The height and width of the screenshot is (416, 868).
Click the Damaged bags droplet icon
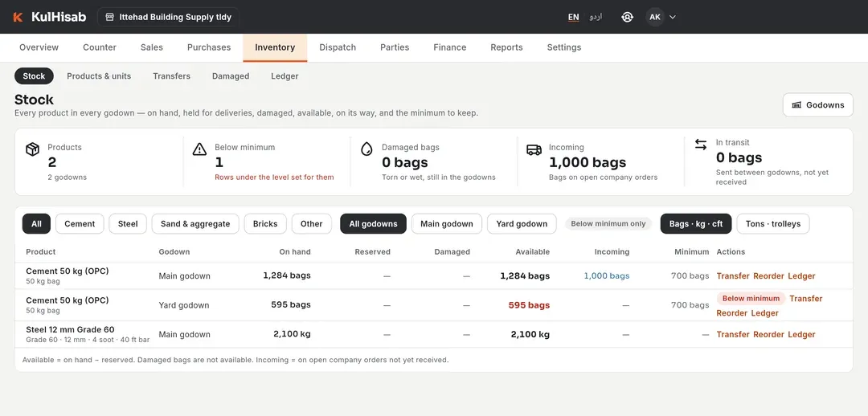(366, 149)
